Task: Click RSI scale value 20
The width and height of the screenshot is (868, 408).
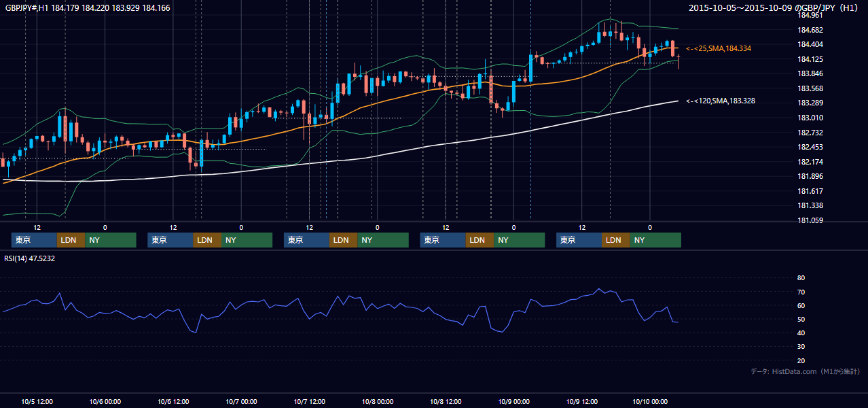Action: click(801, 360)
